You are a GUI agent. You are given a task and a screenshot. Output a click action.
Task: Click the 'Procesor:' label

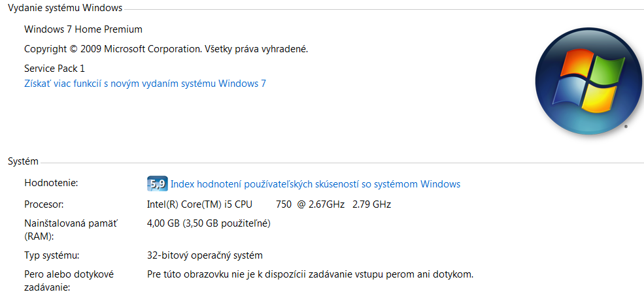click(44, 204)
